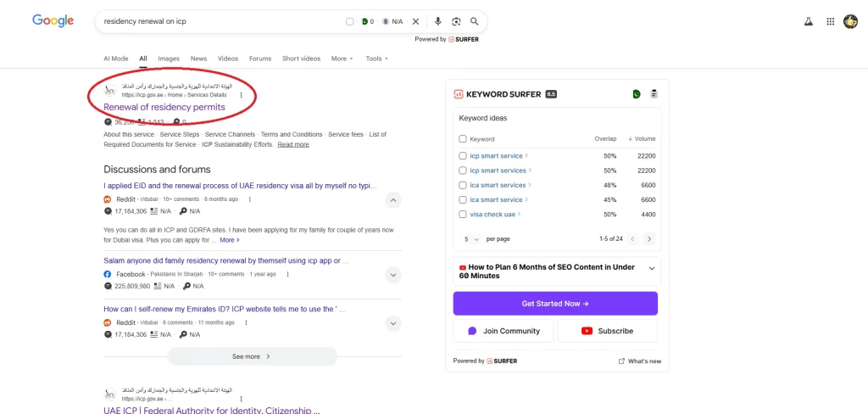Viewport: 868px width, 414px height.
Task: Check the 'ica smart services' keyword box
Action: pos(463,185)
